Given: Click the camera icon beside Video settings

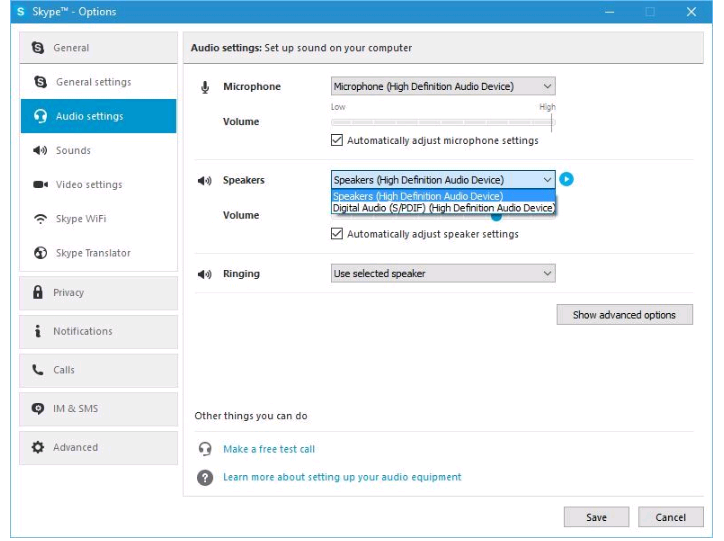Looking at the screenshot, I should tap(41, 184).
